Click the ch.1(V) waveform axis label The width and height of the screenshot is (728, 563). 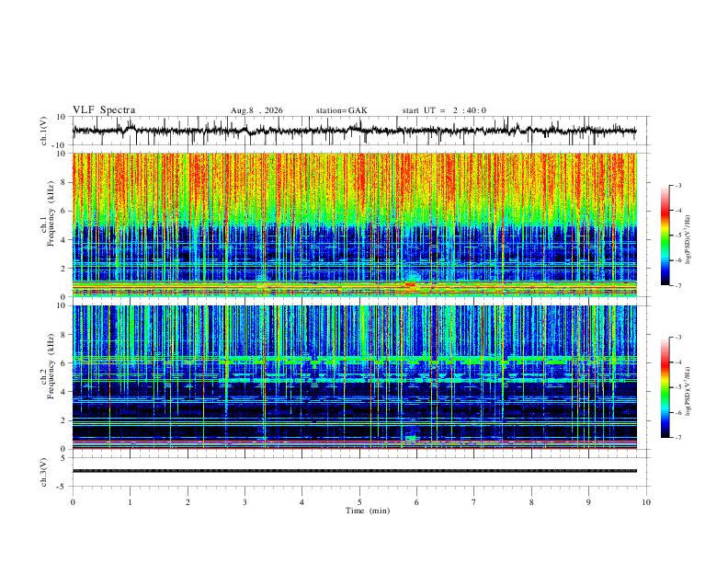coord(44,131)
